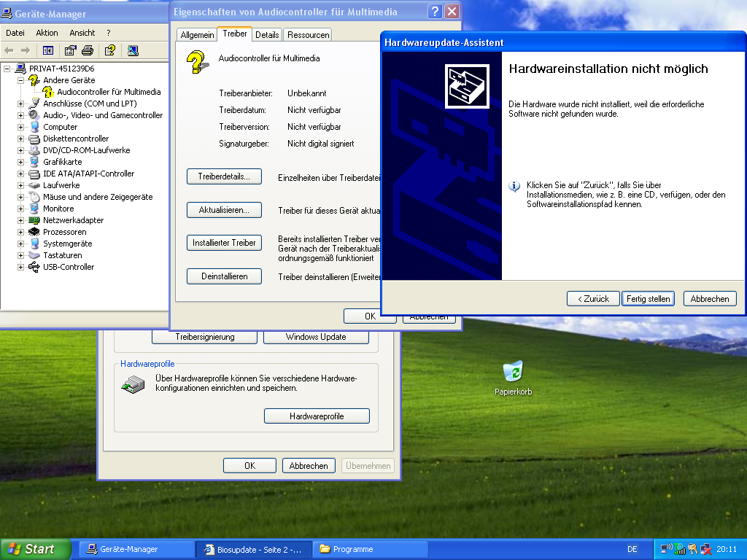This screenshot has width=747, height=560.
Task: Switch to the Ressourcen tab
Action: (x=308, y=35)
